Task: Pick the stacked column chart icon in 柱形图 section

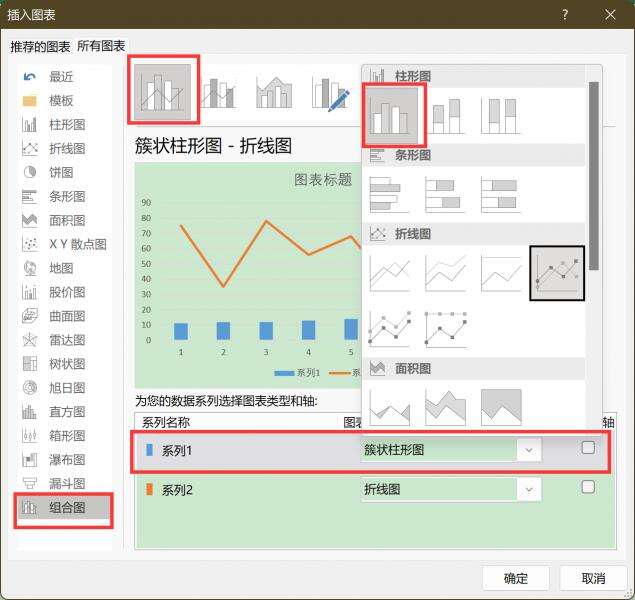Action: [446, 116]
